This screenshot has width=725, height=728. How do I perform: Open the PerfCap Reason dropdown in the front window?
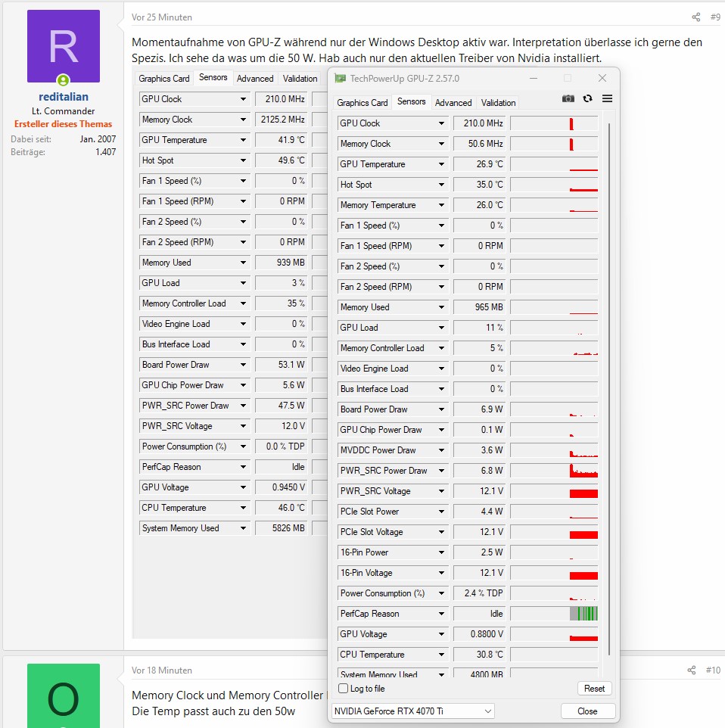[441, 614]
